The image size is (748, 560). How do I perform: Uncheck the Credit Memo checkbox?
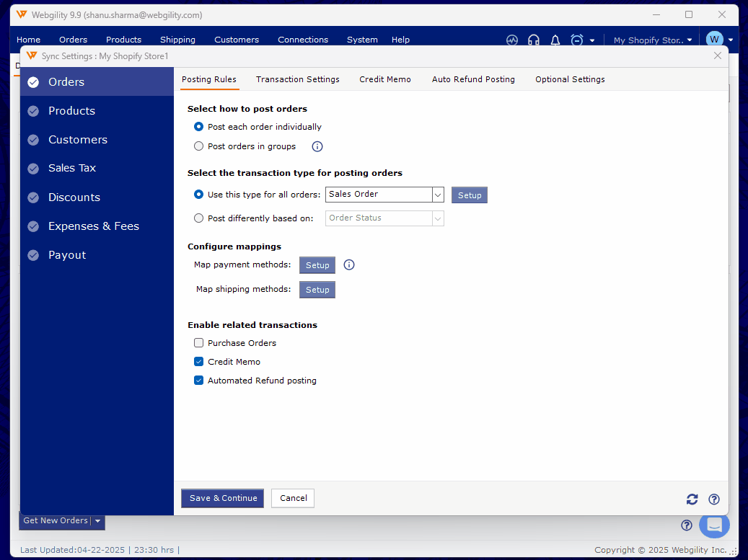click(x=199, y=362)
